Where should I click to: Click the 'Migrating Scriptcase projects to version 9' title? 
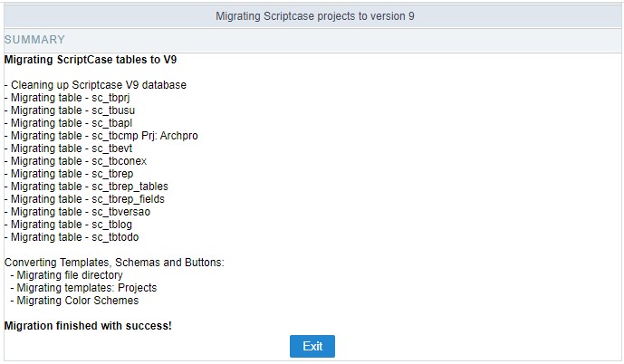coord(315,16)
